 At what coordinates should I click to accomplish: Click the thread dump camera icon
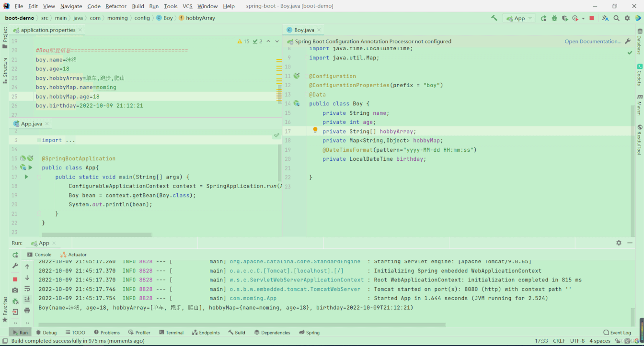point(15,290)
